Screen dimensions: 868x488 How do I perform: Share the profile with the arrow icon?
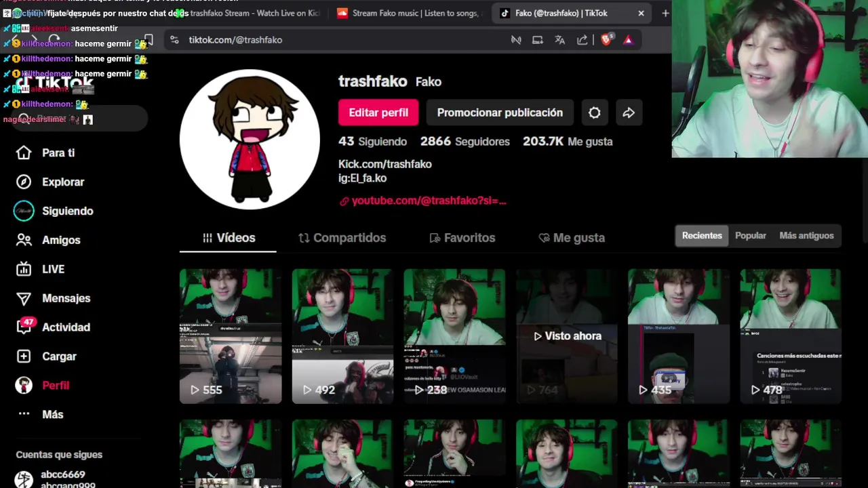coord(629,113)
